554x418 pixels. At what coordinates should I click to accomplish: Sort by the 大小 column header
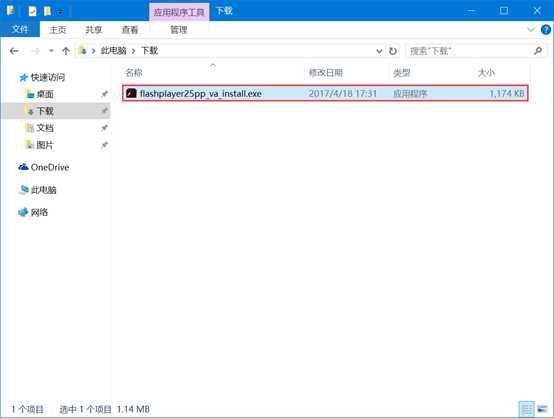487,73
